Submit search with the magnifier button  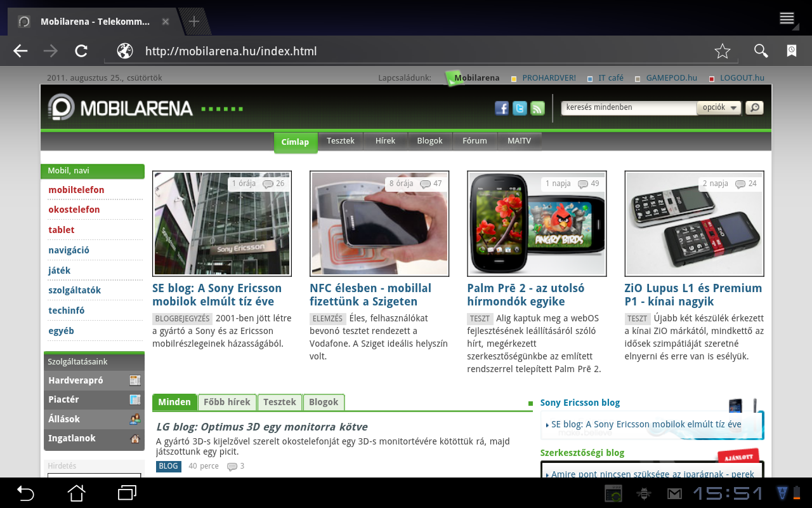754,108
